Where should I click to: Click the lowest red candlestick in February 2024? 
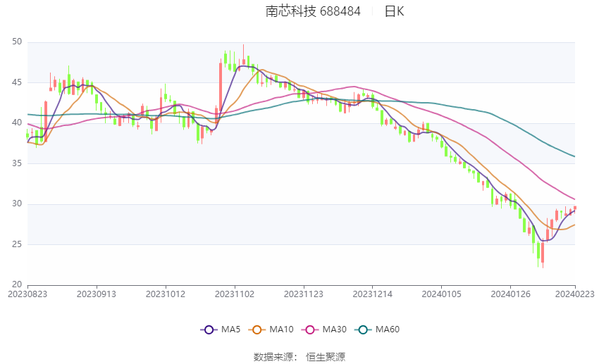pos(543,253)
